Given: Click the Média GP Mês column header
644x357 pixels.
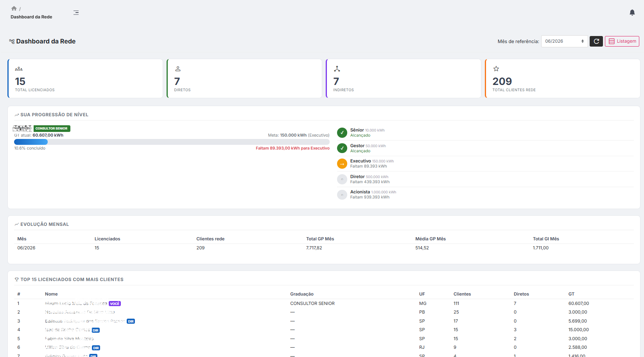Looking at the screenshot, I should click(431, 239).
